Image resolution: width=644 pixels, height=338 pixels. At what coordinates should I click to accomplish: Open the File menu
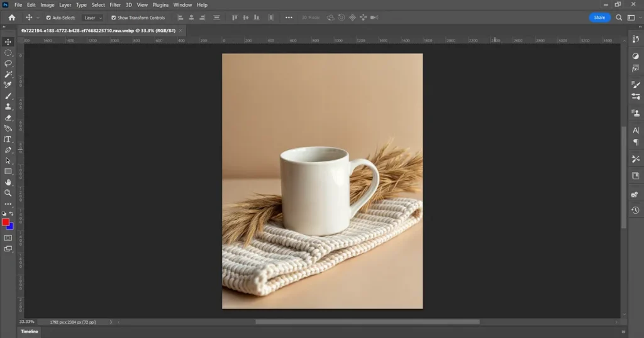tap(18, 5)
